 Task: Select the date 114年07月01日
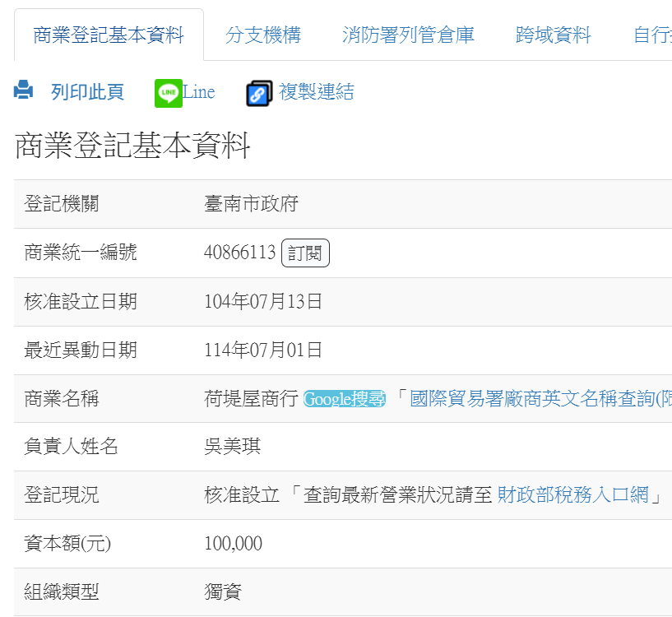pyautogui.click(x=263, y=350)
